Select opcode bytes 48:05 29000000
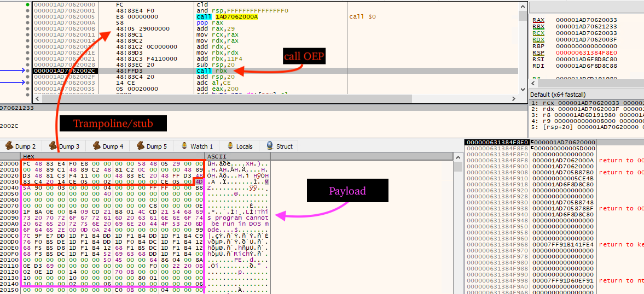Image resolution: width=644 pixels, height=294 pixels. pyautogui.click(x=143, y=29)
